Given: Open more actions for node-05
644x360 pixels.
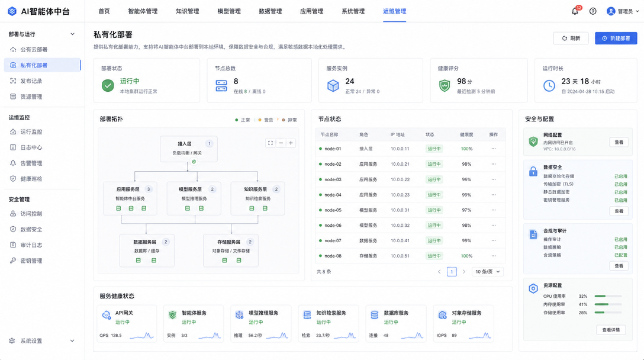Looking at the screenshot, I should click(x=493, y=210).
